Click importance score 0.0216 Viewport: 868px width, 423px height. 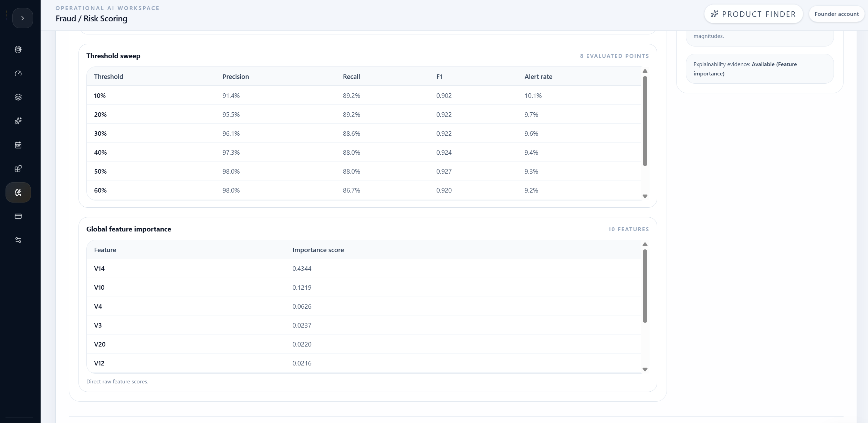tap(302, 363)
